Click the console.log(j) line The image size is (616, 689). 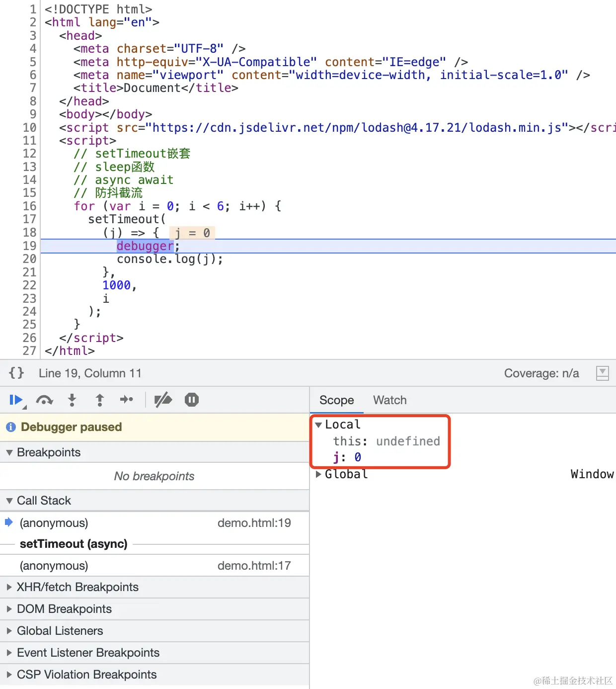point(170,259)
